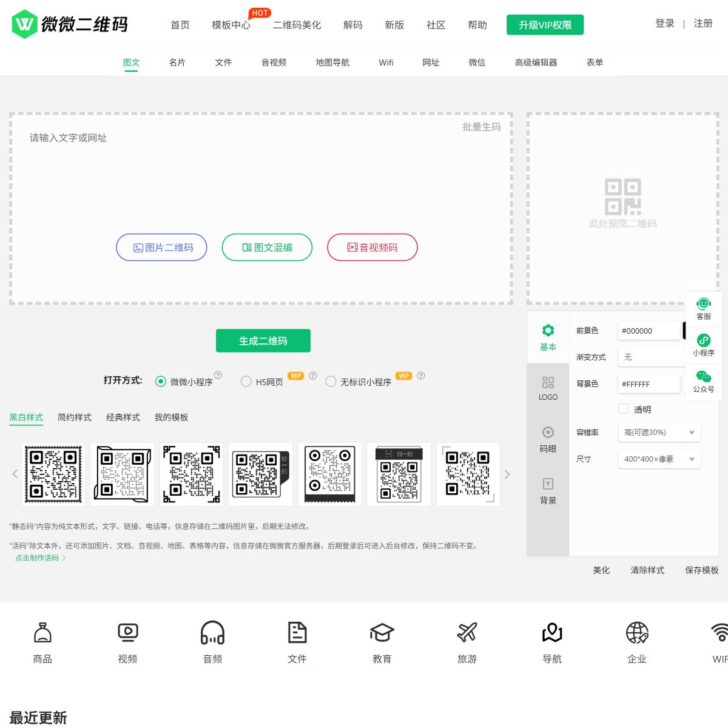This screenshot has height=728, width=728.
Task: Open the 基本 gear settings icon
Action: tap(548, 331)
